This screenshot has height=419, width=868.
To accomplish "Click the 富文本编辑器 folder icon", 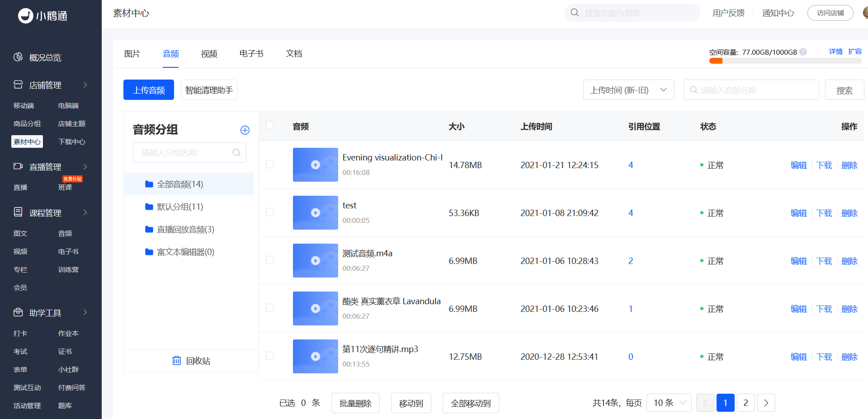I will coord(149,252).
